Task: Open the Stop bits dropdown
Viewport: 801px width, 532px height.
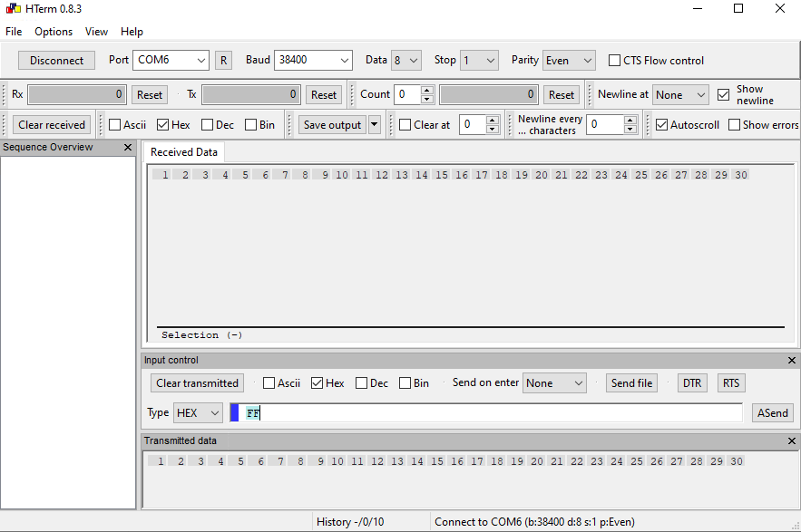Action: [479, 60]
